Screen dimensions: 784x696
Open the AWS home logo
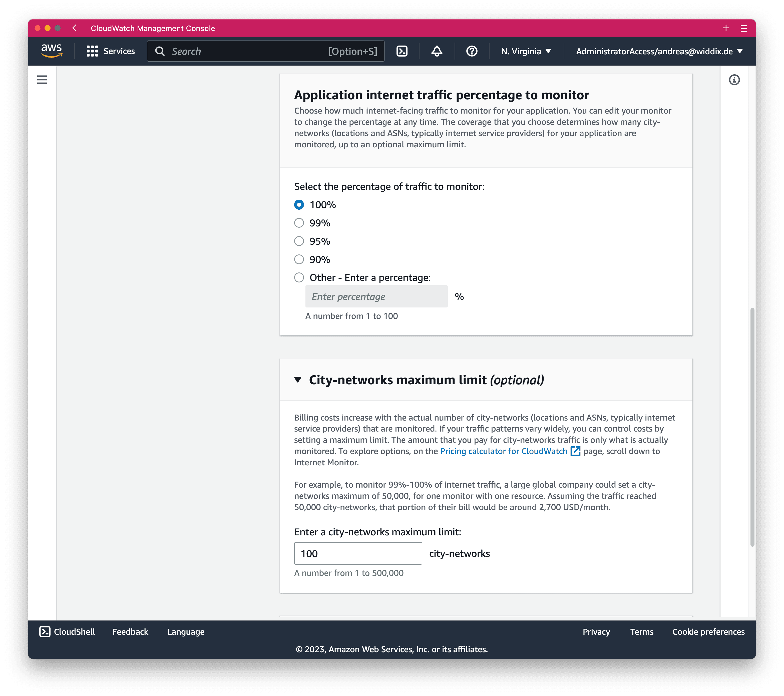[x=51, y=51]
